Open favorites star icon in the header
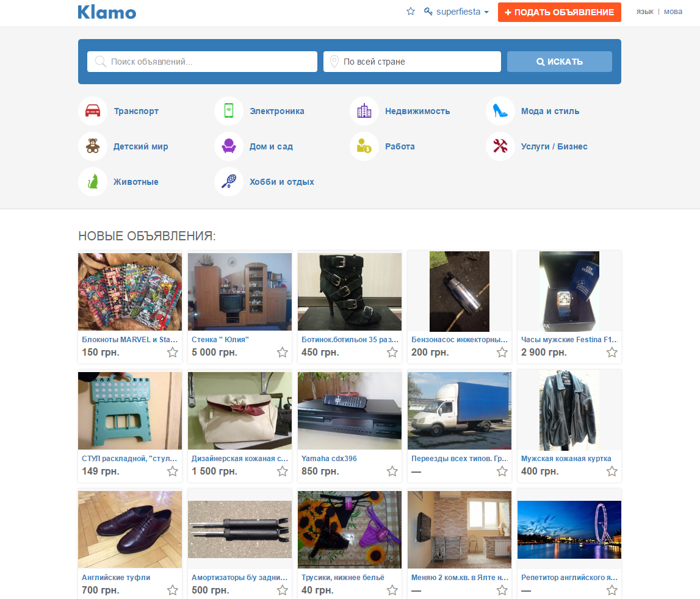Image resolution: width=700 pixels, height=599 pixels. 411,12
